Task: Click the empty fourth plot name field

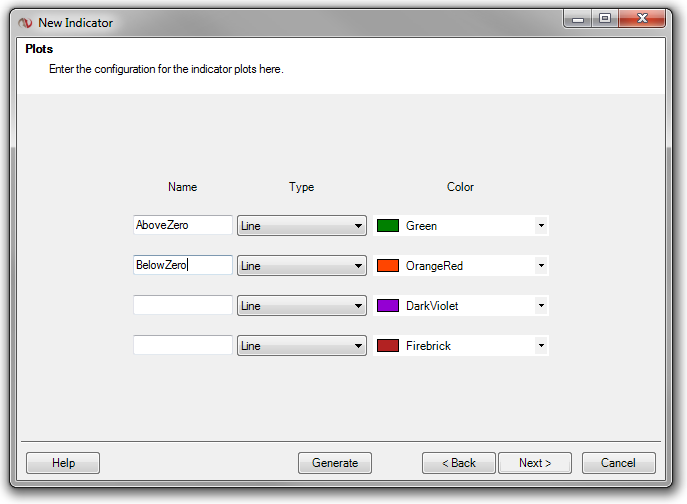Action: 183,345
